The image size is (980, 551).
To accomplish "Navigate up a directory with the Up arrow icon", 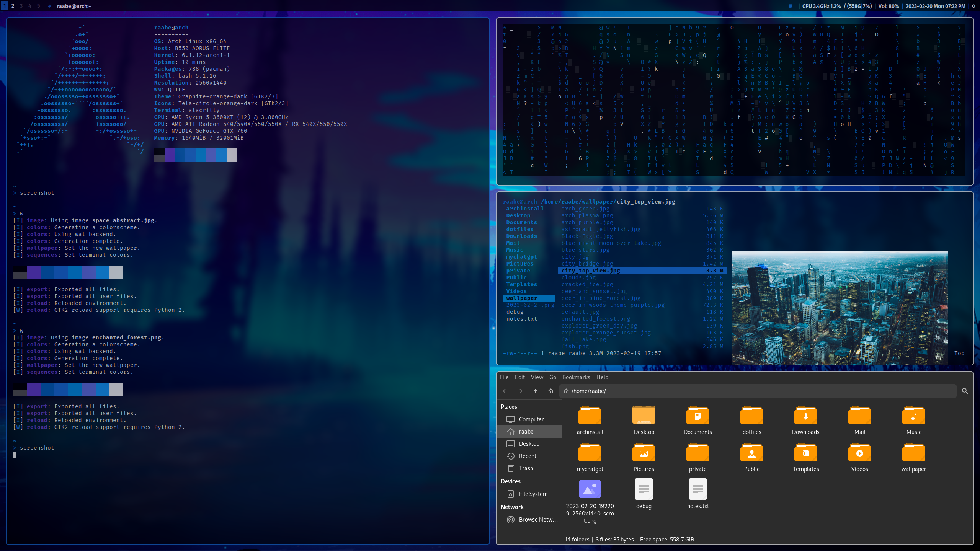I will [x=536, y=391].
